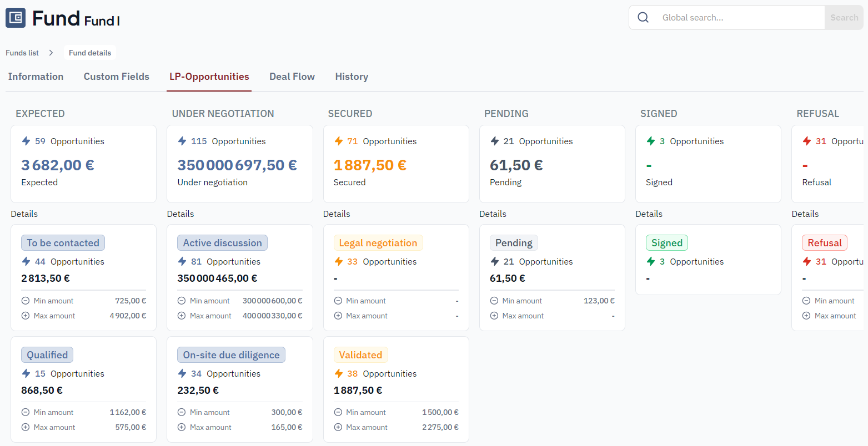The image size is (868, 446).
Task: Click the plus icon beside Max amount 400 000 330,00 €
Action: tap(182, 316)
